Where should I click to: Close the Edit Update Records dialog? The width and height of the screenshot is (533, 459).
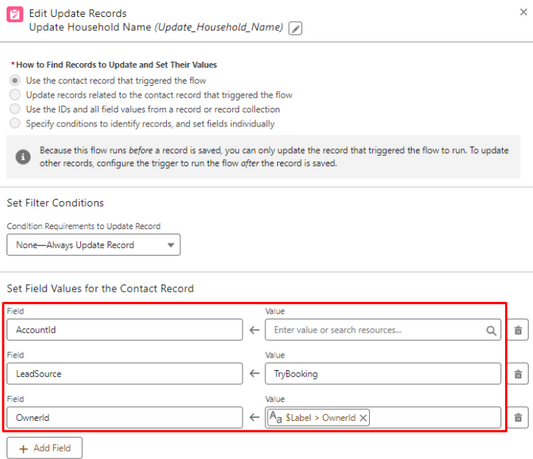(x=523, y=12)
